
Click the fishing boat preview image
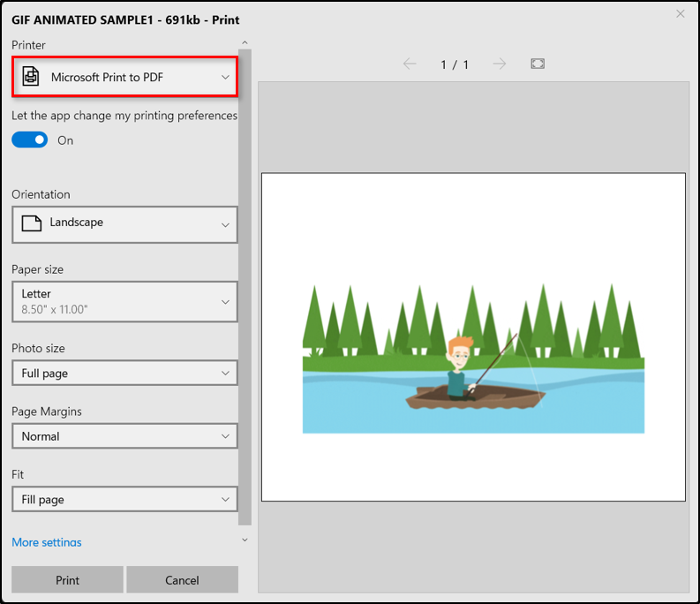click(474, 359)
